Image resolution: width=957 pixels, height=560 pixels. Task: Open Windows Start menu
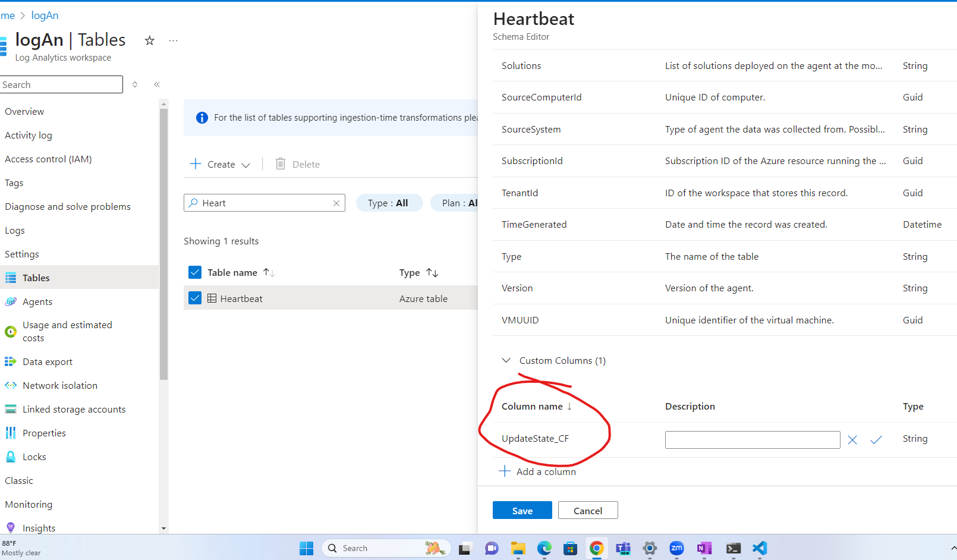tap(306, 548)
